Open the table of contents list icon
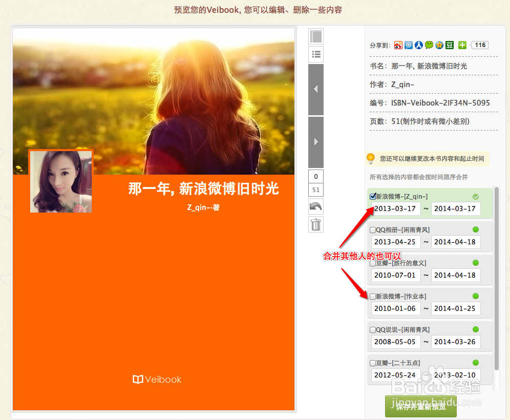 (x=316, y=54)
